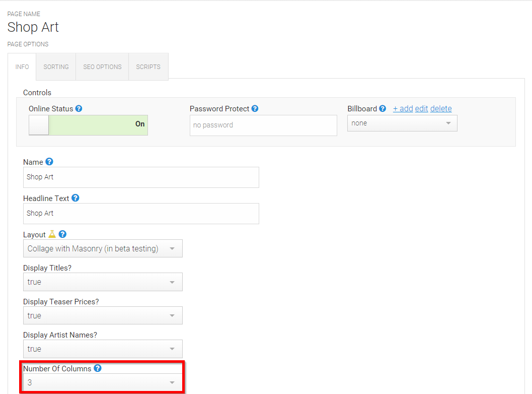Click the Billboard help icon
The image size is (532, 394).
pos(383,109)
